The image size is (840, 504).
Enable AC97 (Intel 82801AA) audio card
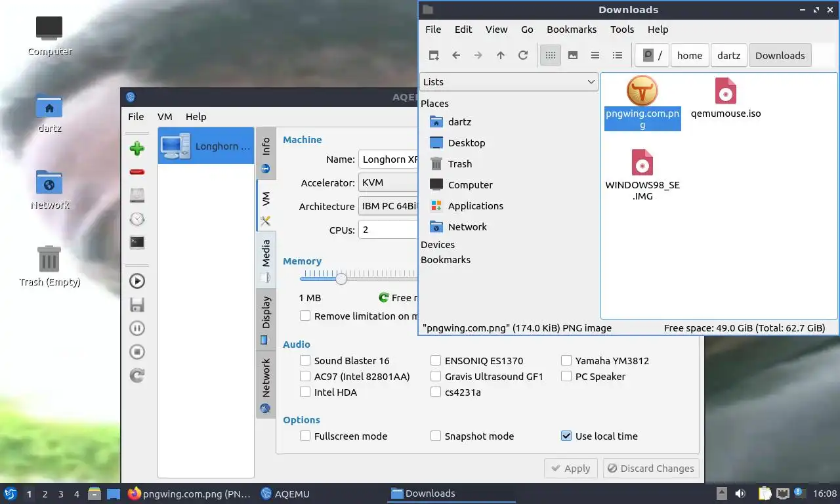(x=305, y=376)
